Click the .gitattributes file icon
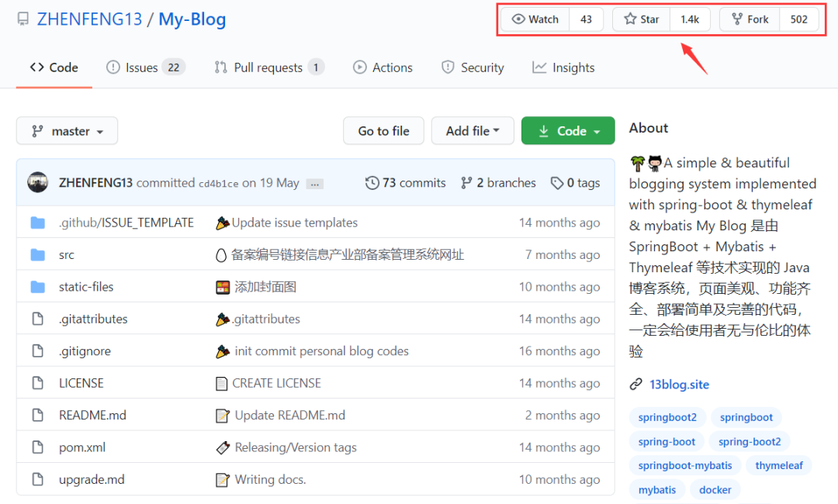Viewport: 838px width, 504px height. tap(37, 319)
